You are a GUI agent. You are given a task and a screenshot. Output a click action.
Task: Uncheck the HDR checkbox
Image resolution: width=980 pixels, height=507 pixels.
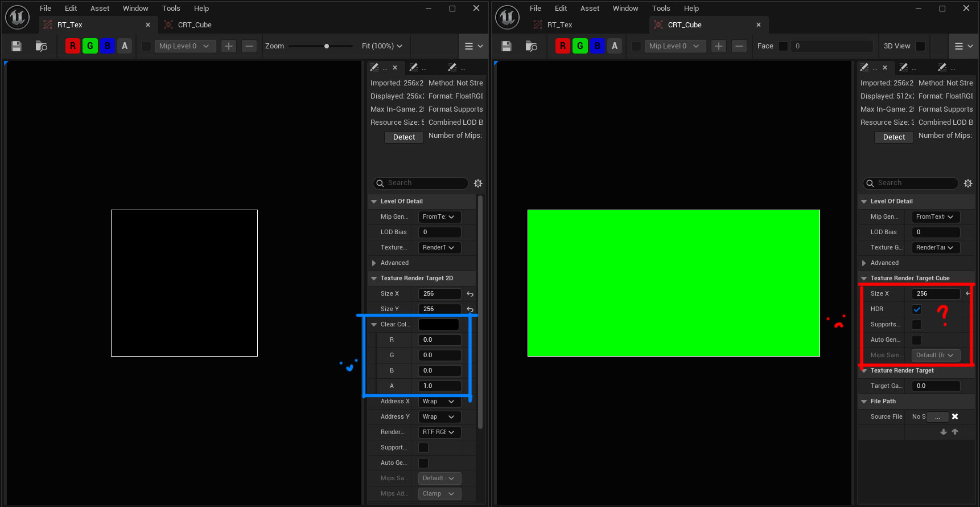[917, 309]
